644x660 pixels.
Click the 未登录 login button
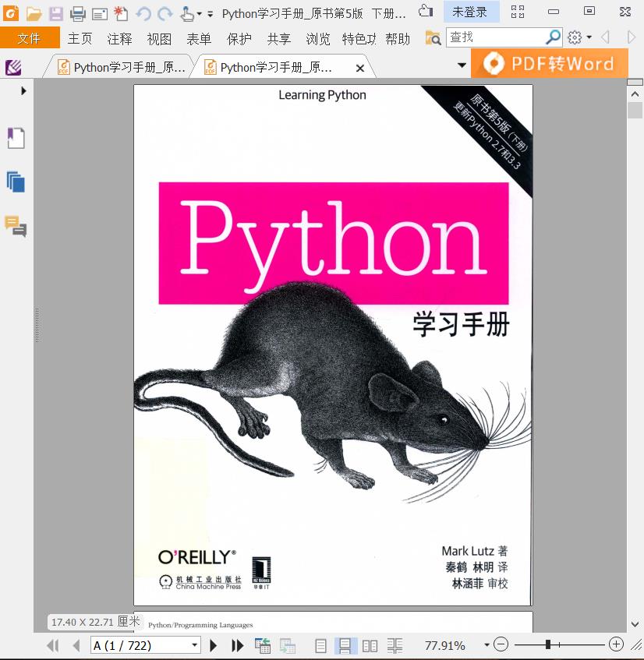(472, 12)
